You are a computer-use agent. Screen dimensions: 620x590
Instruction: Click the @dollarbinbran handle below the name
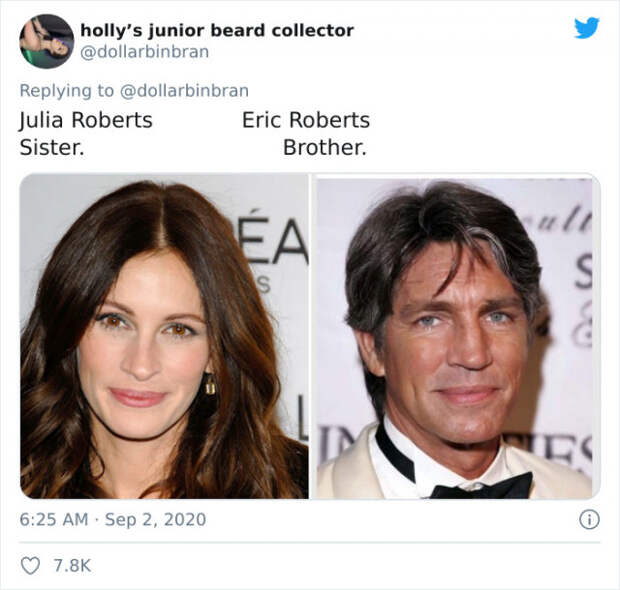coord(145,52)
